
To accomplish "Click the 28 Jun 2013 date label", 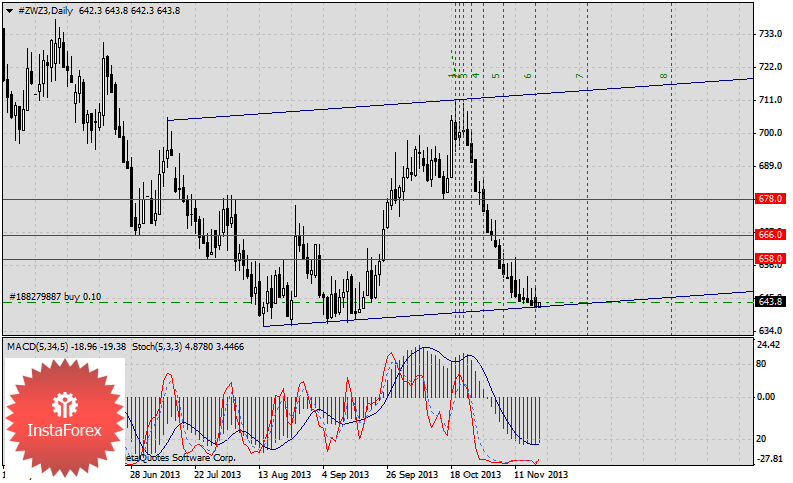I will 153,474.
